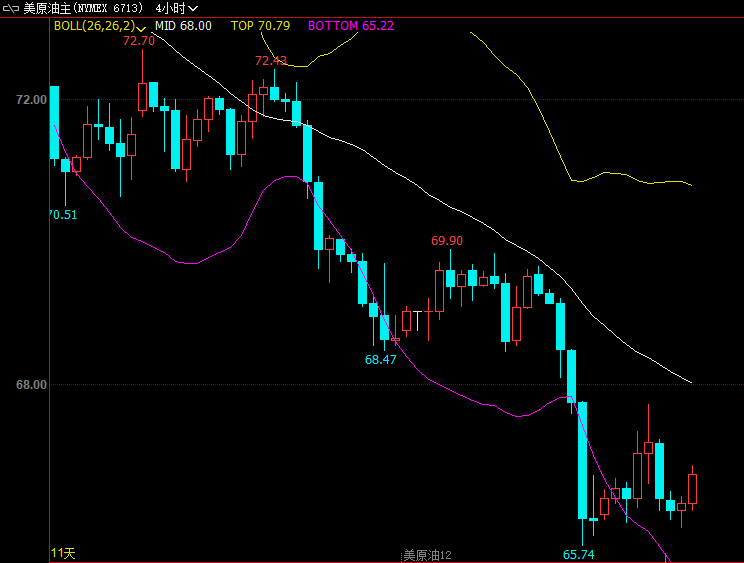Image resolution: width=744 pixels, height=563 pixels.
Task: Click the BOTTOM 65.22 indicator value
Action: click(351, 26)
